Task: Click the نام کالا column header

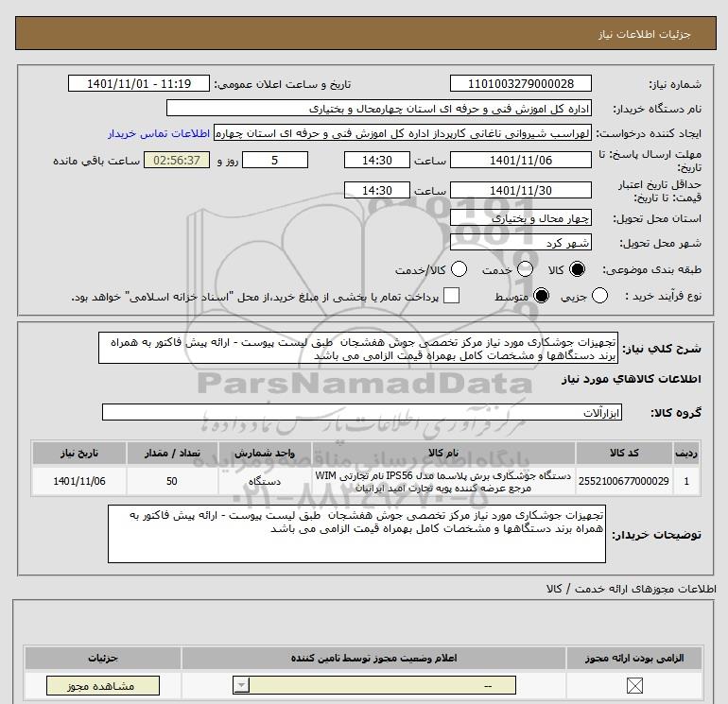Action: tap(443, 453)
